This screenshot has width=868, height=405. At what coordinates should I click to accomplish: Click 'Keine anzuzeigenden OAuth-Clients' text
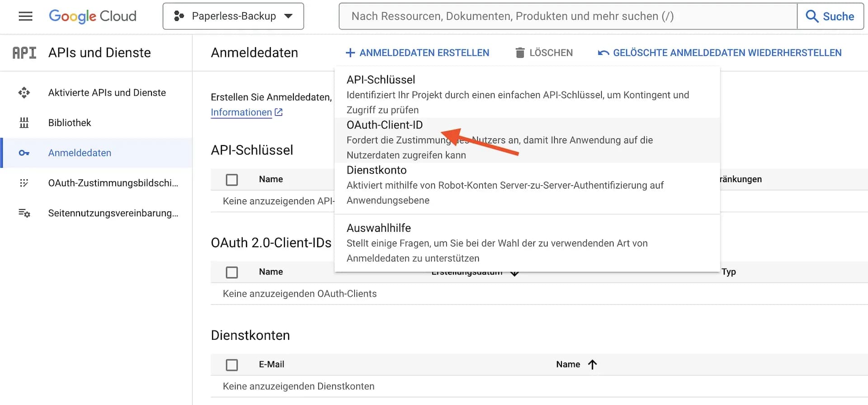300,294
